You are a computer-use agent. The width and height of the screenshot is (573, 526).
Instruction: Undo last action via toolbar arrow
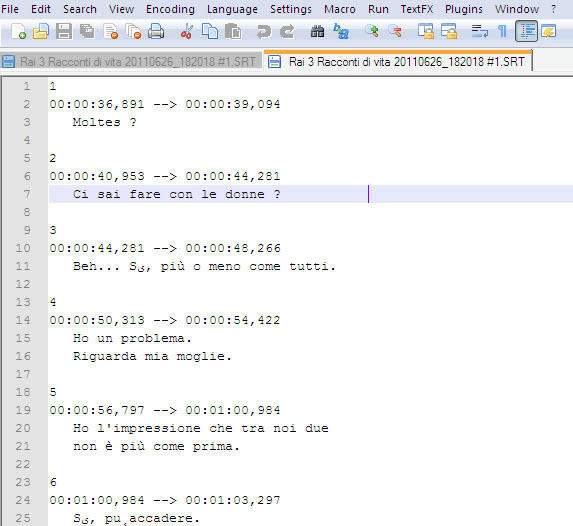point(263,31)
